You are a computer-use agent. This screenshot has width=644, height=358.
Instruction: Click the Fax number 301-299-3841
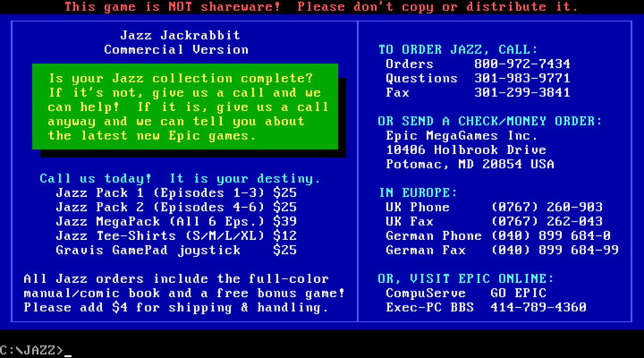coord(522,93)
